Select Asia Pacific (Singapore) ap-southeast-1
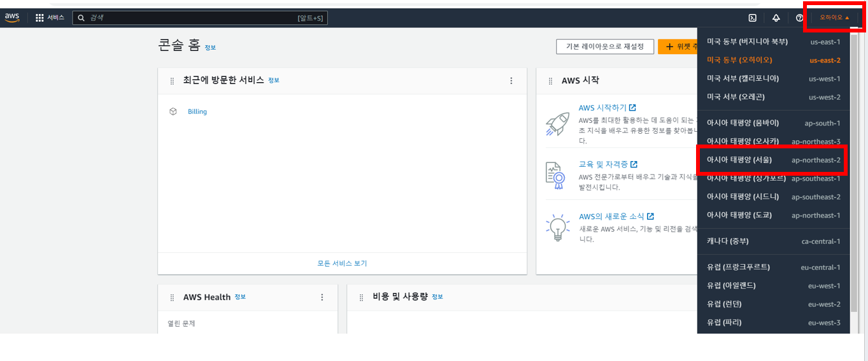 tap(774, 178)
